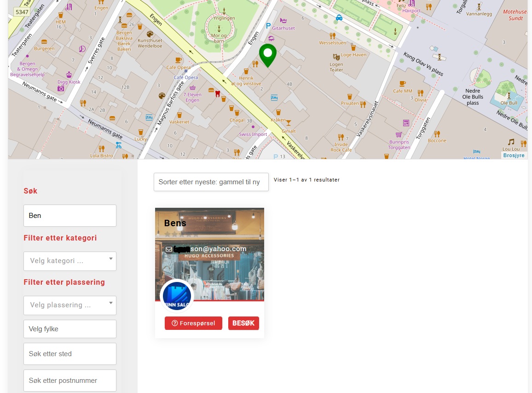The height and width of the screenshot is (393, 532).
Task: Click the Bunnpris Torggaten store icon
Action: pos(399,135)
